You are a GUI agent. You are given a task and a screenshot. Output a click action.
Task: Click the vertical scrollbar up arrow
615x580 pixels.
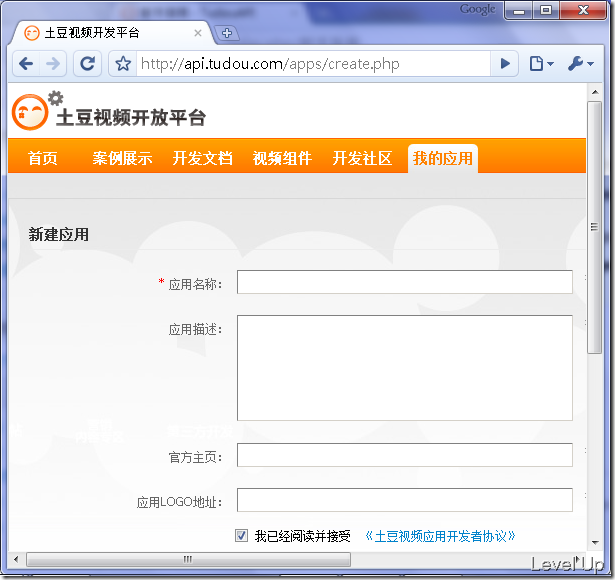(x=595, y=92)
